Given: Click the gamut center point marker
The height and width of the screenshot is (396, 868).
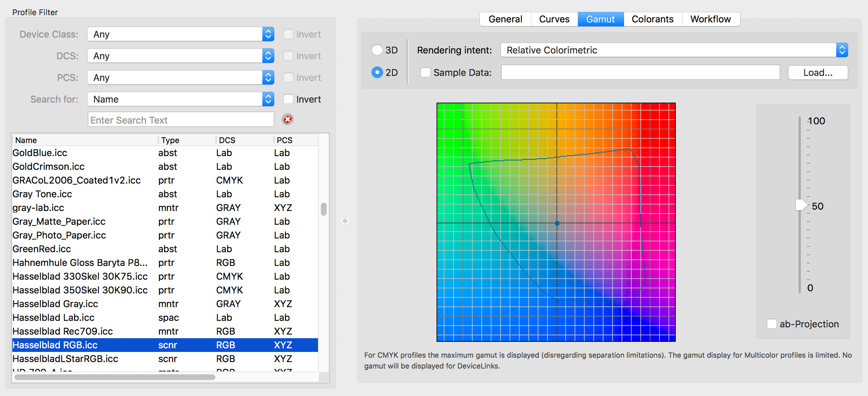Looking at the screenshot, I should [557, 223].
